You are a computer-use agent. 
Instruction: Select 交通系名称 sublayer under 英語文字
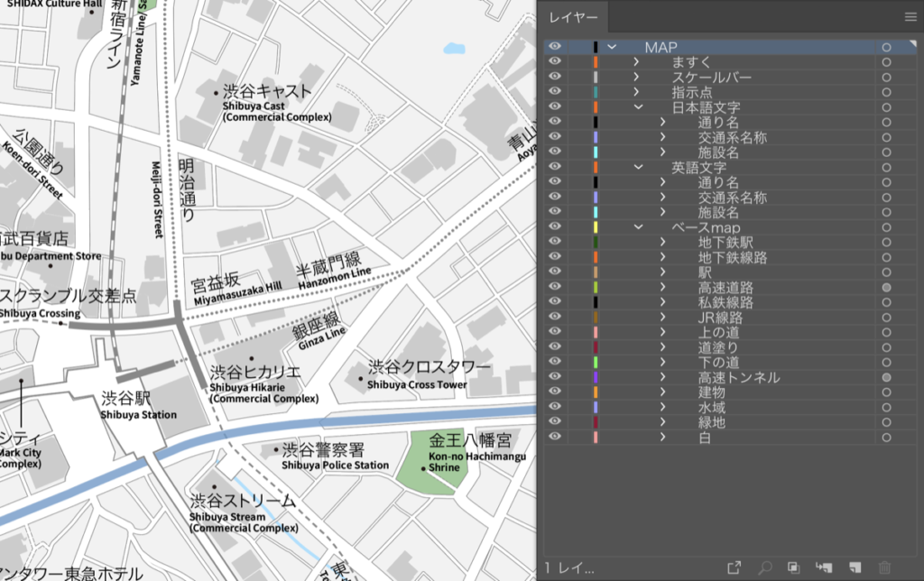coord(730,198)
